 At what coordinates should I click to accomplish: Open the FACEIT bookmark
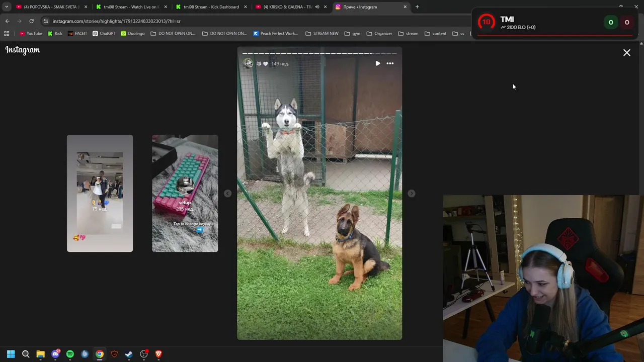77,34
